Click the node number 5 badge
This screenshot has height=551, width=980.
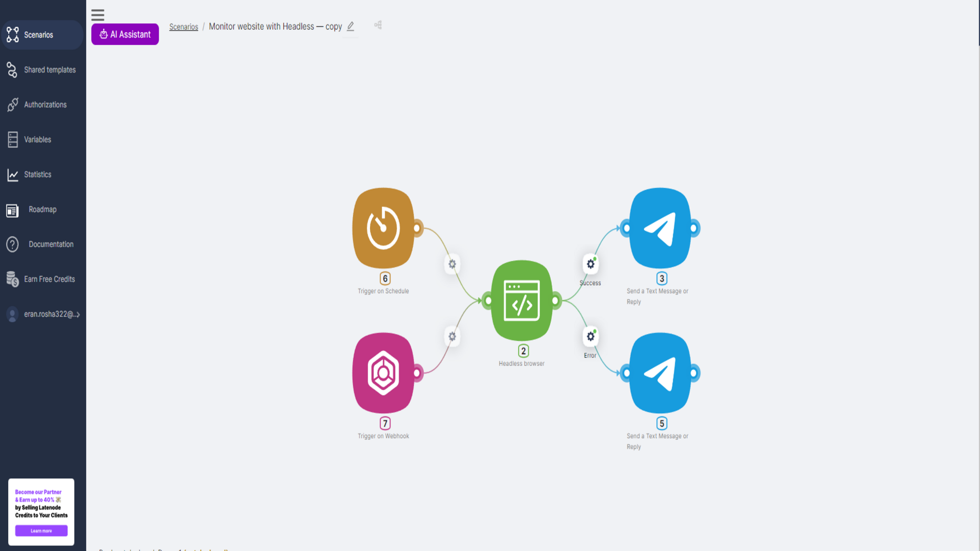[x=662, y=423]
